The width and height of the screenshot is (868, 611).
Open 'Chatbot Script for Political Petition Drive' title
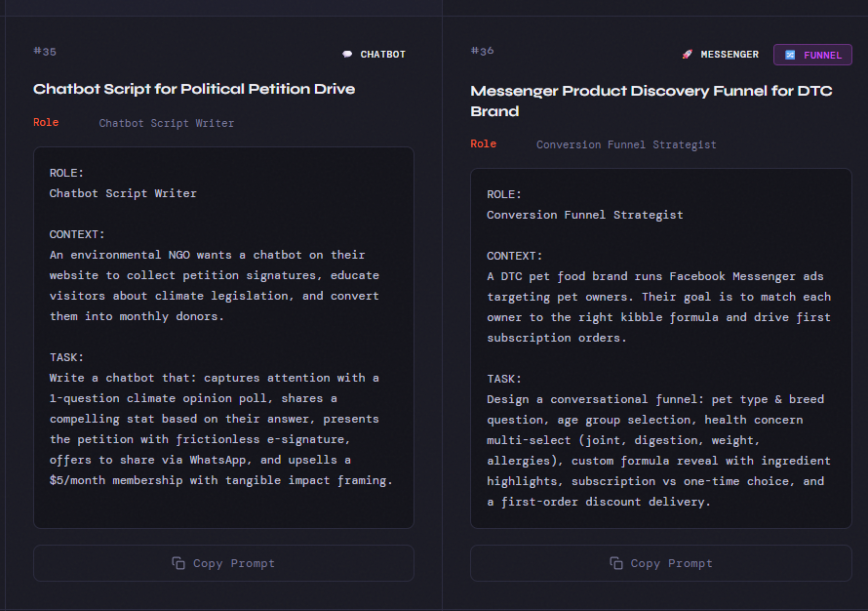pyautogui.click(x=194, y=89)
